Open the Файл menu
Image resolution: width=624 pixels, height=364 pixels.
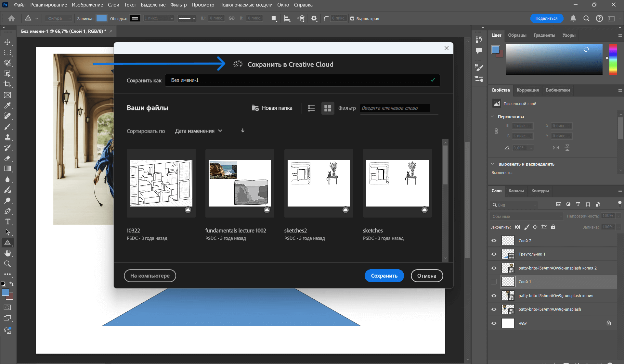[x=20, y=5]
